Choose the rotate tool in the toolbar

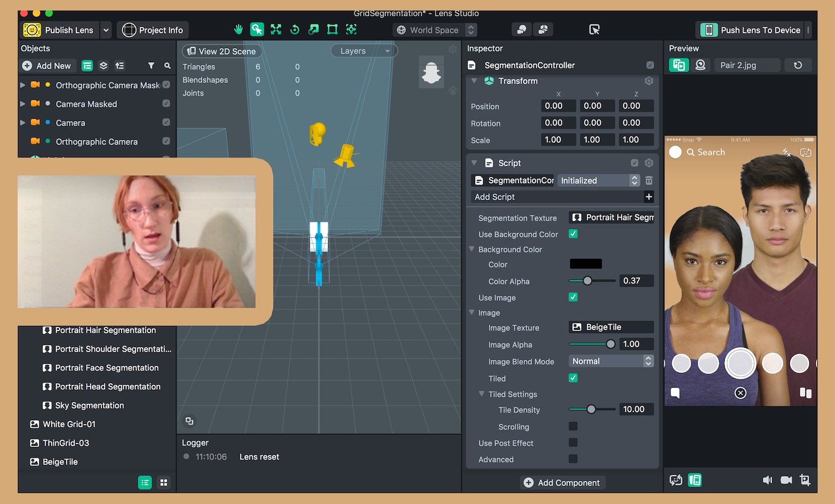(295, 30)
